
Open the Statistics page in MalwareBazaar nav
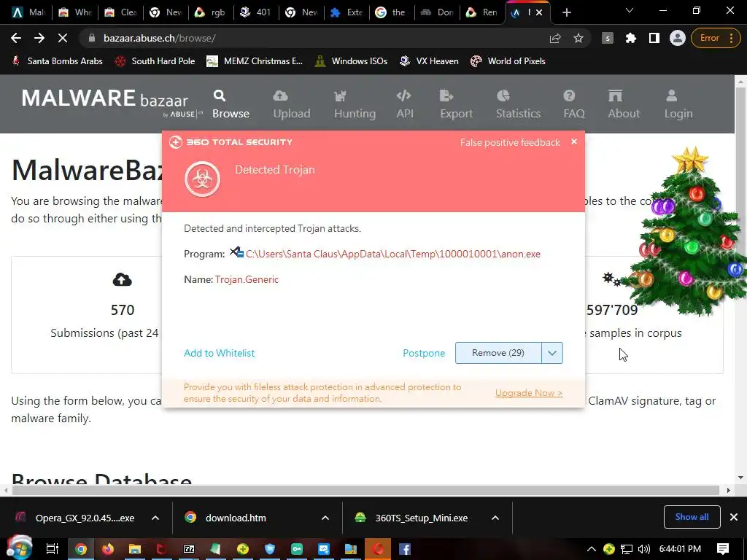[x=518, y=104]
